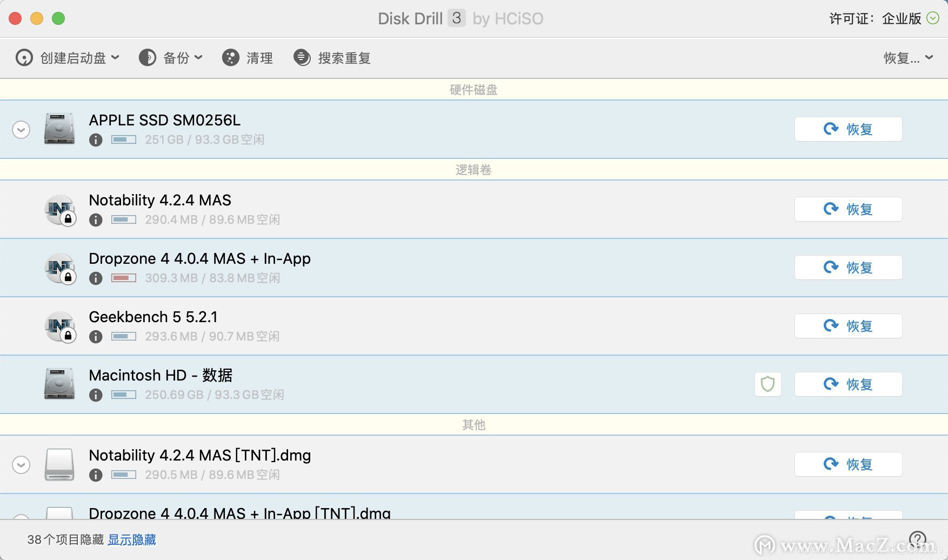Image resolution: width=948 pixels, height=560 pixels.
Task: Expand the Notability 4.2.4 MAS [TNT].dmg row
Action: click(x=21, y=465)
